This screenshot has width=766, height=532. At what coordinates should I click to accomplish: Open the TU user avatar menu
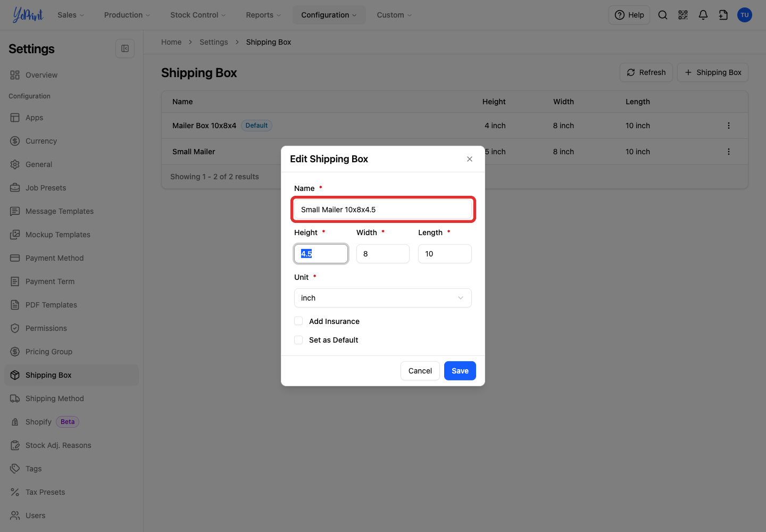(745, 15)
